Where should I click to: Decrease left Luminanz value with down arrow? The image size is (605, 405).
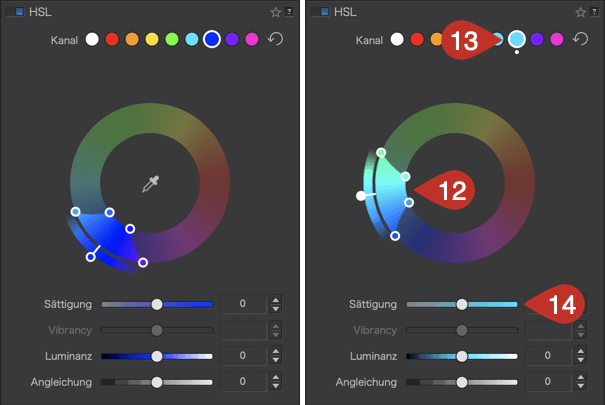pyautogui.click(x=275, y=360)
